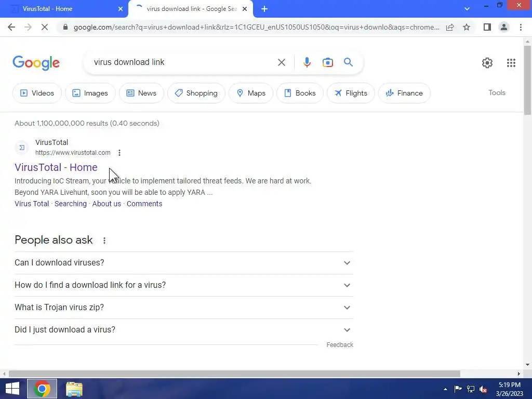Open the Chrome profile avatar

[504, 27]
